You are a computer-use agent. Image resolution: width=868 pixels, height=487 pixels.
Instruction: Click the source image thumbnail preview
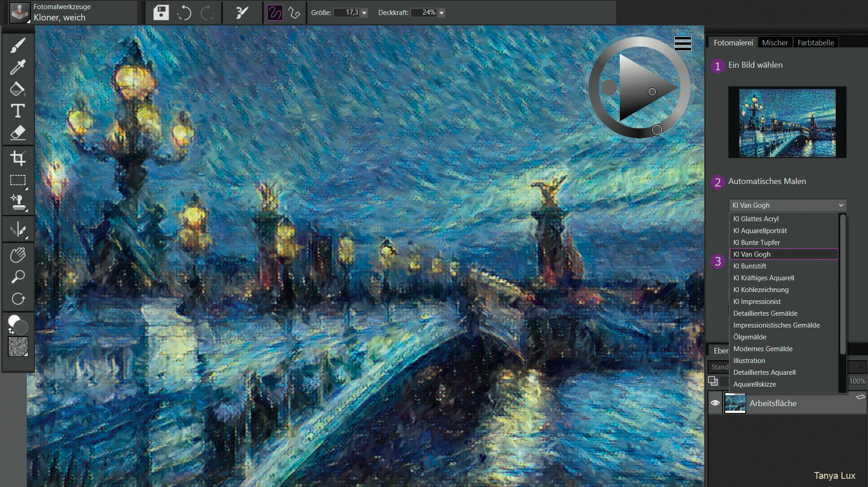(787, 123)
